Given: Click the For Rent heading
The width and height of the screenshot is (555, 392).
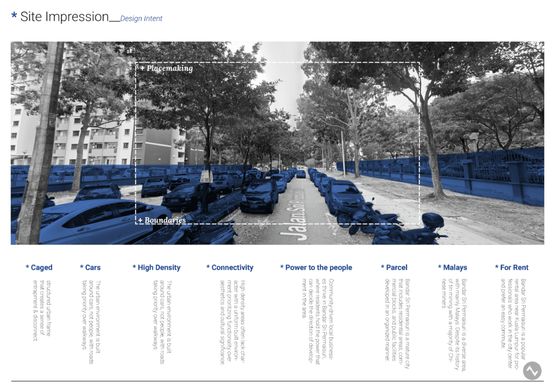Looking at the screenshot, I should (x=512, y=267).
